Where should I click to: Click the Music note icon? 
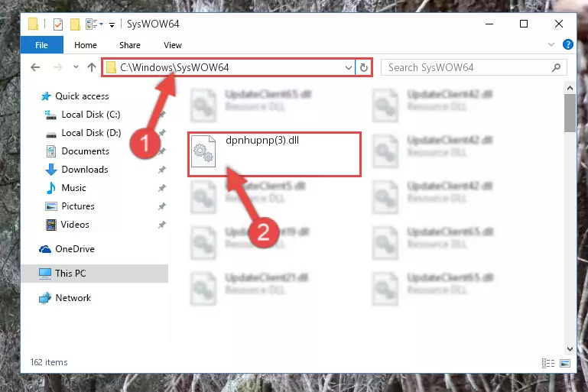50,188
